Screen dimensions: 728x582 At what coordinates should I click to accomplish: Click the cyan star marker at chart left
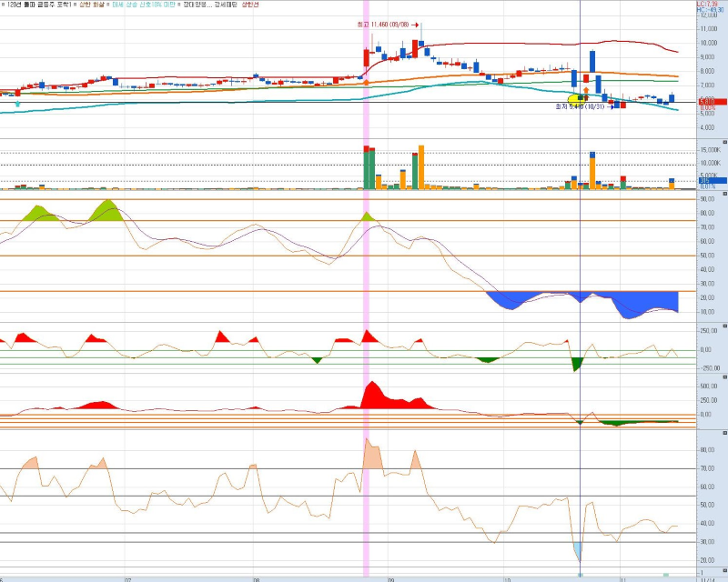17,104
